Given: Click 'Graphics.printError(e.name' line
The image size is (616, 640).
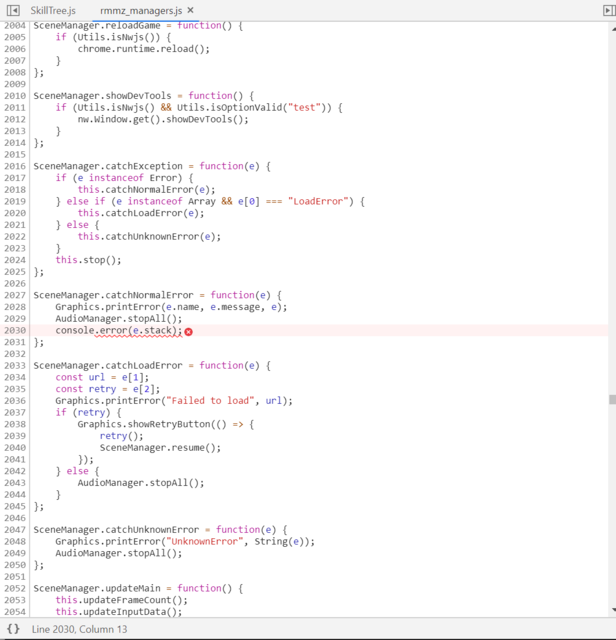Looking at the screenshot, I should 171,307.
